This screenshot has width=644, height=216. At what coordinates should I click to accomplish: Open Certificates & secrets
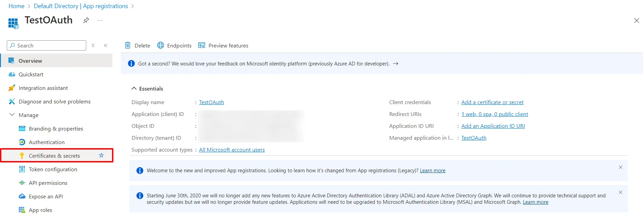(x=54, y=156)
